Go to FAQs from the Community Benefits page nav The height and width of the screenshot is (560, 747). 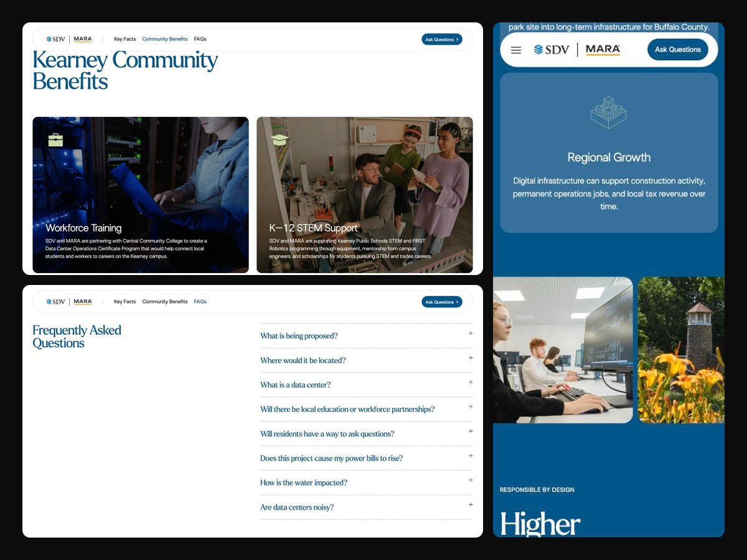click(x=200, y=39)
